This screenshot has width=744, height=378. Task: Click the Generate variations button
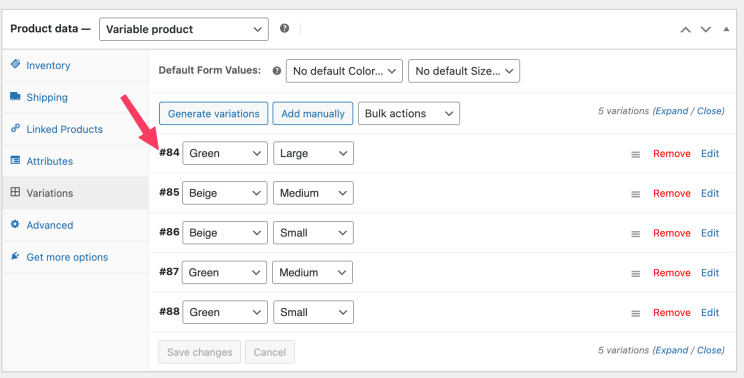214,113
